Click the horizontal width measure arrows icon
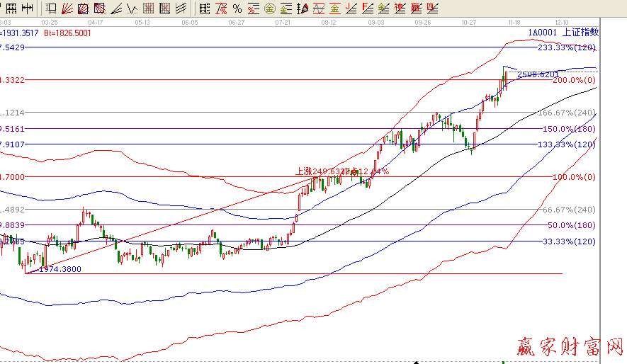The width and height of the screenshot is (627, 364). (x=26, y=8)
